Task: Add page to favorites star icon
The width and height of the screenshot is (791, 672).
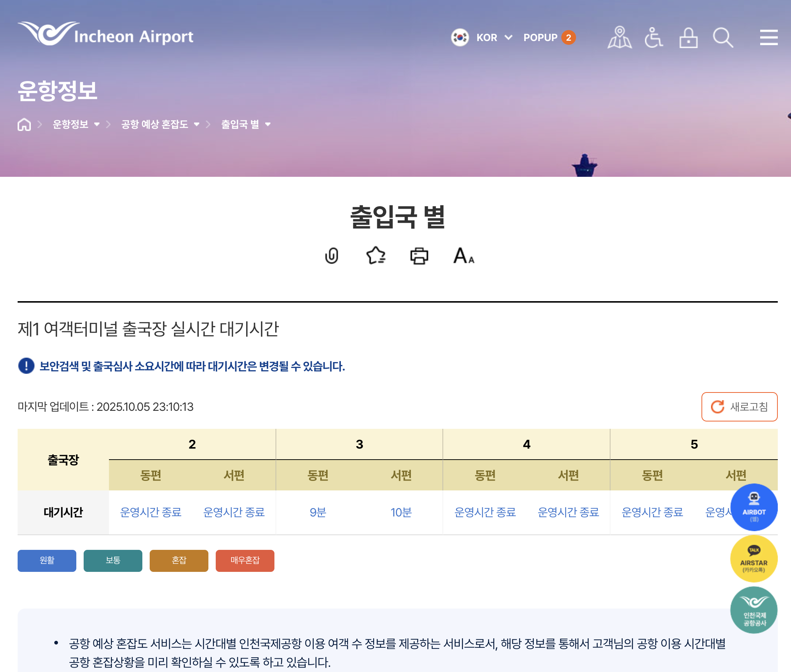Action: [x=376, y=255]
